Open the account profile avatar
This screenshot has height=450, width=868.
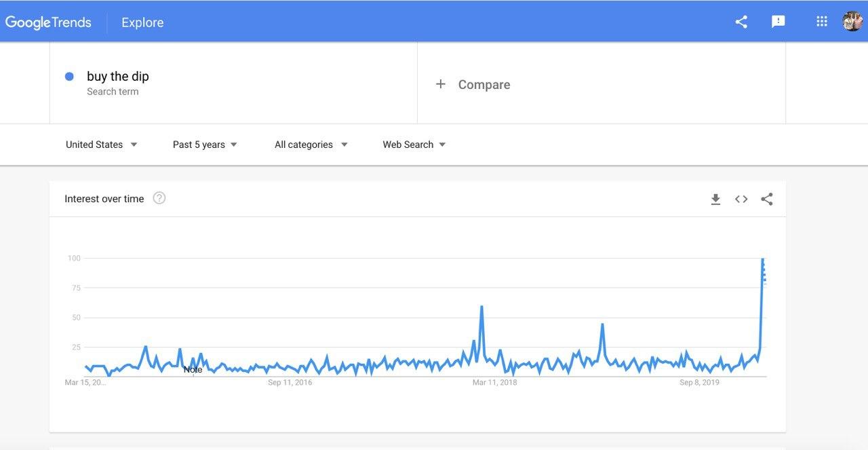pos(852,22)
